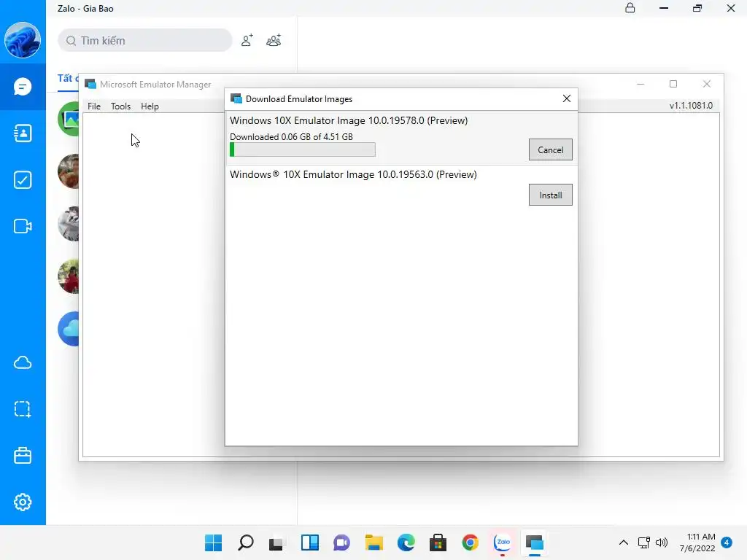Open Task View icon on taskbar

[278, 542]
